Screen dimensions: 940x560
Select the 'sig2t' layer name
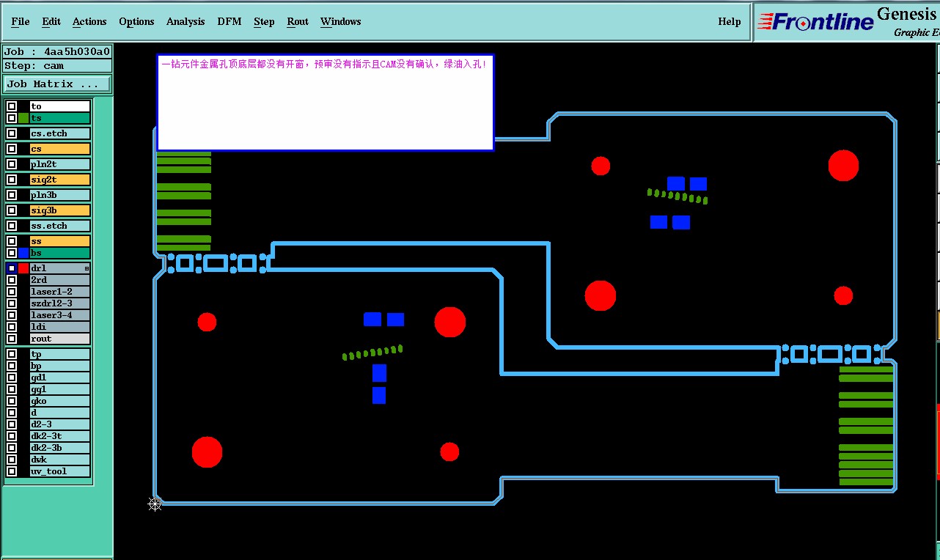pyautogui.click(x=60, y=180)
